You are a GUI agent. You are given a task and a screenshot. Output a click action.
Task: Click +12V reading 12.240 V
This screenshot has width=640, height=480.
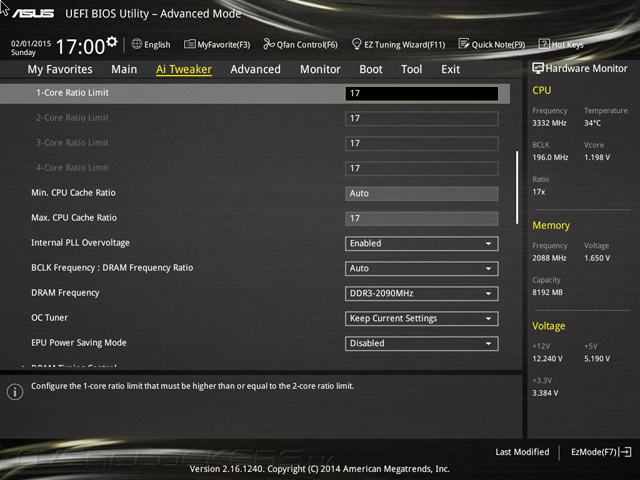[x=547, y=359]
